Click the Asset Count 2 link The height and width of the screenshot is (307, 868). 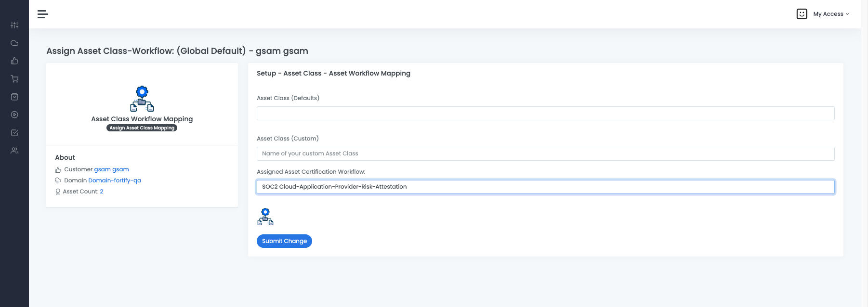click(101, 192)
